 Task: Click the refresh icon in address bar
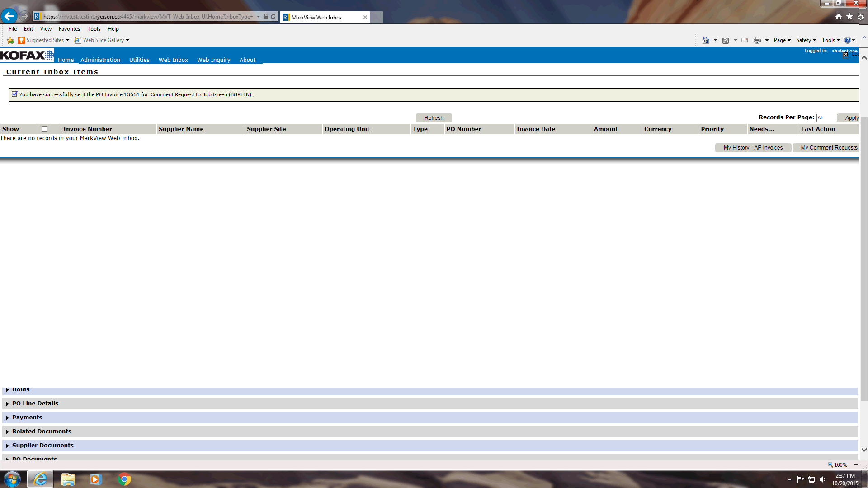point(273,17)
